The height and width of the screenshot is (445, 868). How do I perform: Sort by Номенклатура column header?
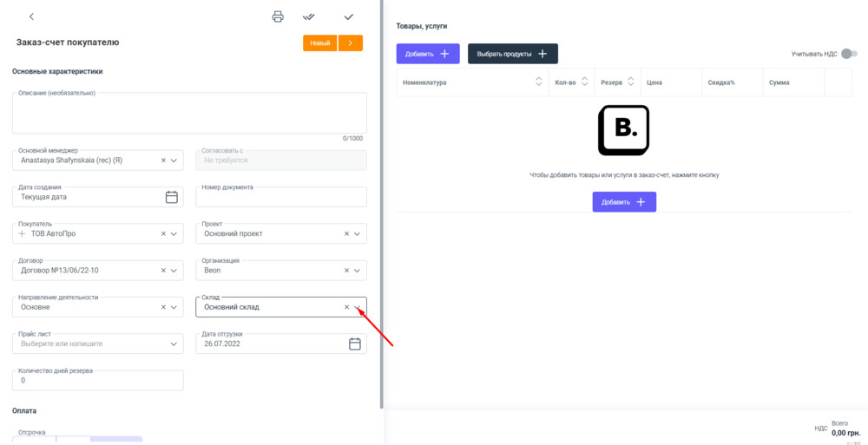(538, 82)
